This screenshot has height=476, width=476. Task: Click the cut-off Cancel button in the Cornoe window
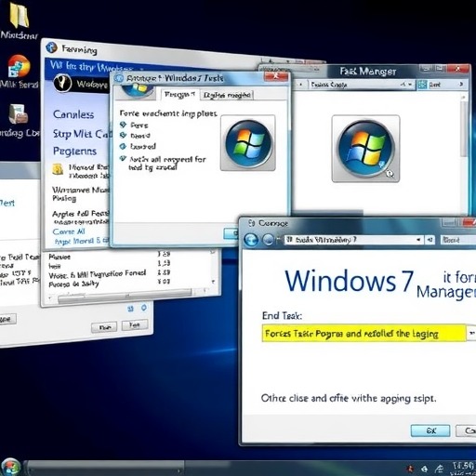click(x=466, y=430)
